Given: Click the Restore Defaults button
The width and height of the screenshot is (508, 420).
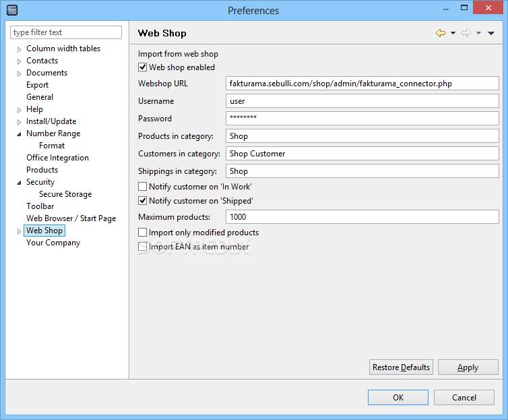Looking at the screenshot, I should [x=401, y=367].
